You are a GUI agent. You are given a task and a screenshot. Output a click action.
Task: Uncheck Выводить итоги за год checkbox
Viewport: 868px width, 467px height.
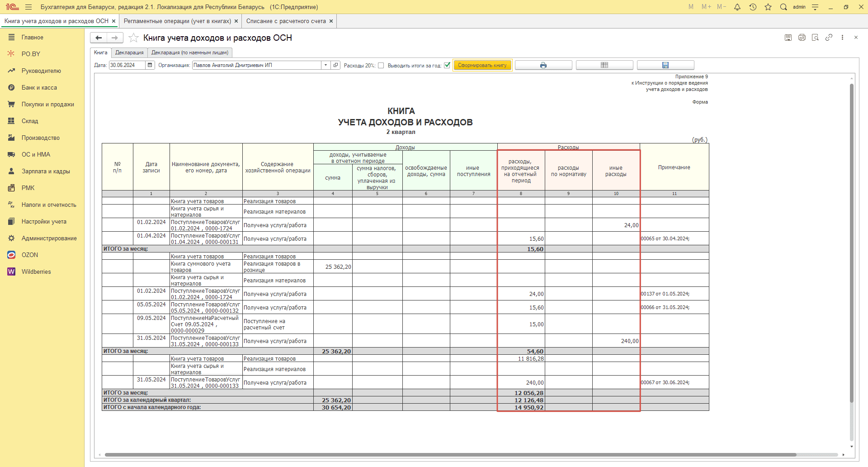(x=447, y=65)
